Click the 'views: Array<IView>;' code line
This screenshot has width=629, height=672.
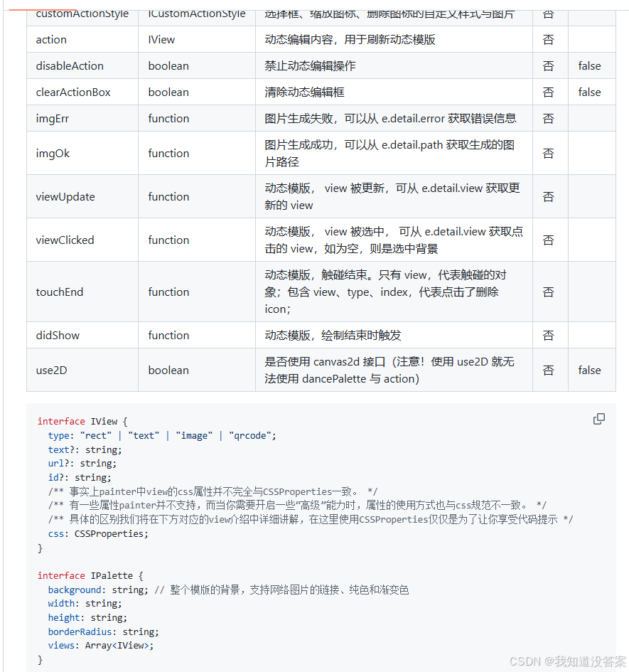101,646
